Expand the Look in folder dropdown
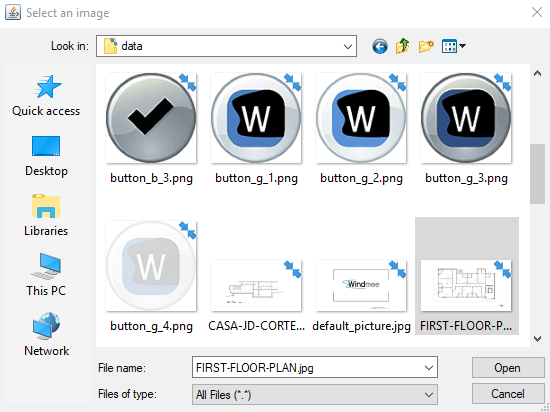 348,46
